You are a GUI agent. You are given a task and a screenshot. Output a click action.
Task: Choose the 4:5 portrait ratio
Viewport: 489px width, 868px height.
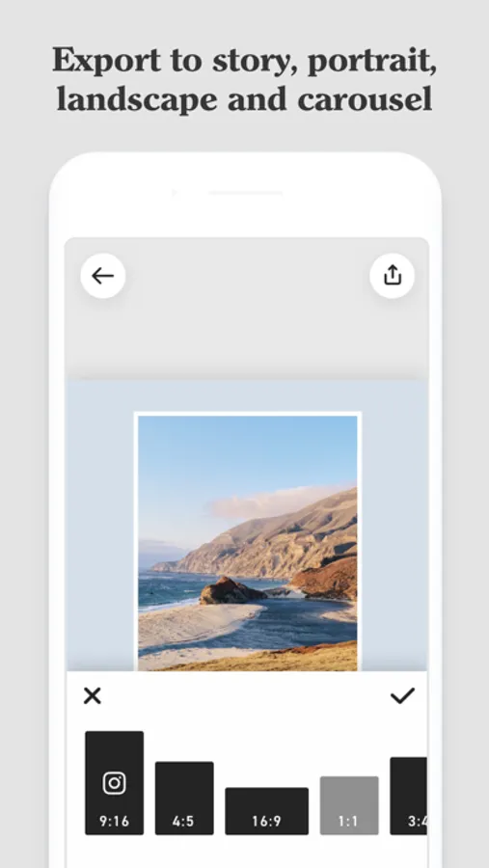coord(184,798)
